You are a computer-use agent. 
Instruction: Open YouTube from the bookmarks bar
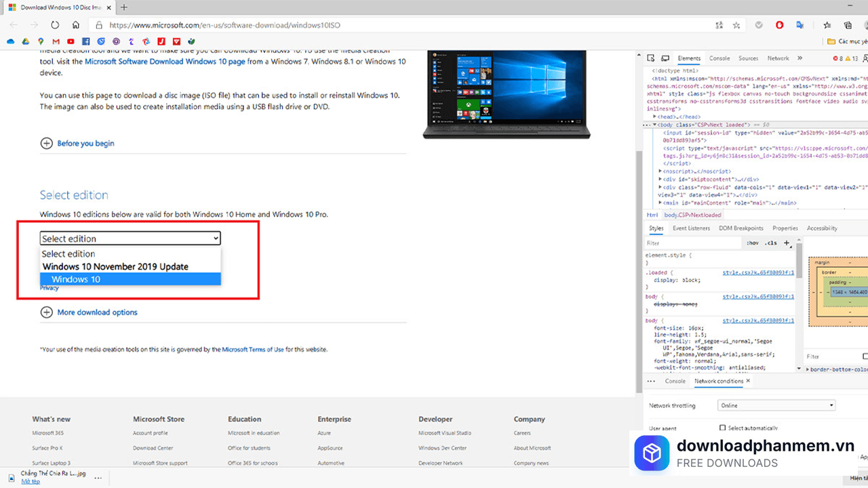(x=71, y=41)
